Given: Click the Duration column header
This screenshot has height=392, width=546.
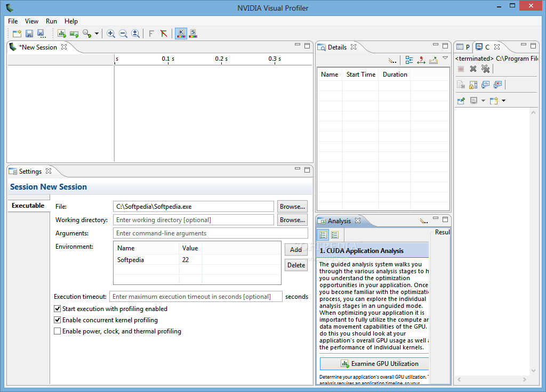Looking at the screenshot, I should (395, 75).
